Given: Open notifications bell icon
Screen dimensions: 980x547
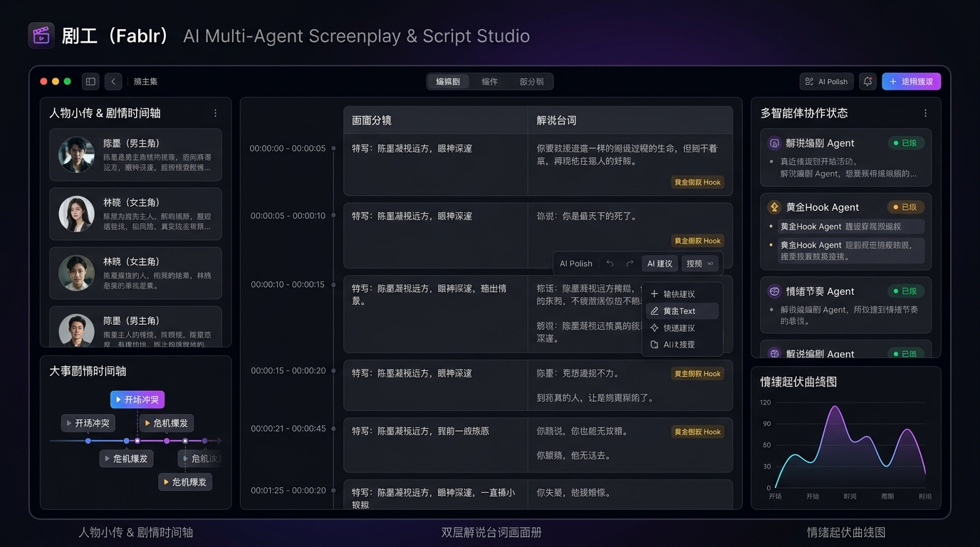Looking at the screenshot, I should 867,82.
